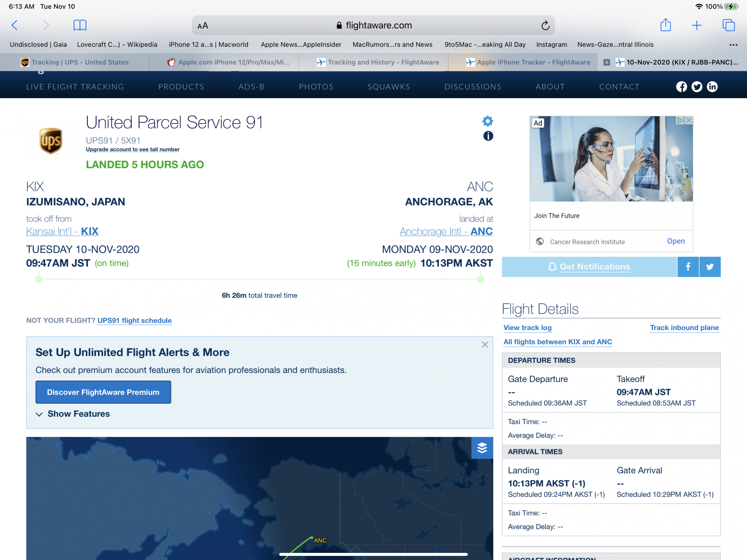
Task: Click the UPS airline logo
Action: (50, 141)
